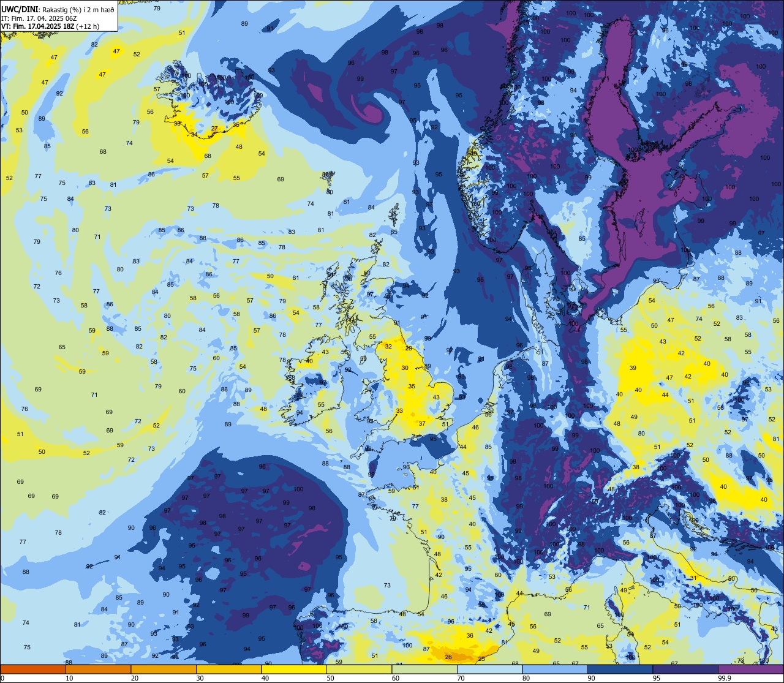
Task: Select the 80–90% medium blue legend swatch
Action: pyautogui.click(x=555, y=669)
